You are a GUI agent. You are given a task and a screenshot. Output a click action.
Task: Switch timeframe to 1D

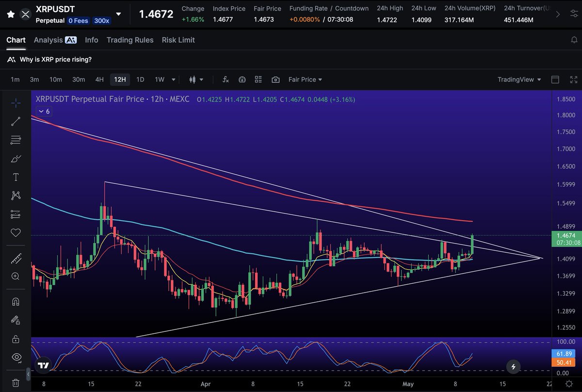(x=140, y=80)
